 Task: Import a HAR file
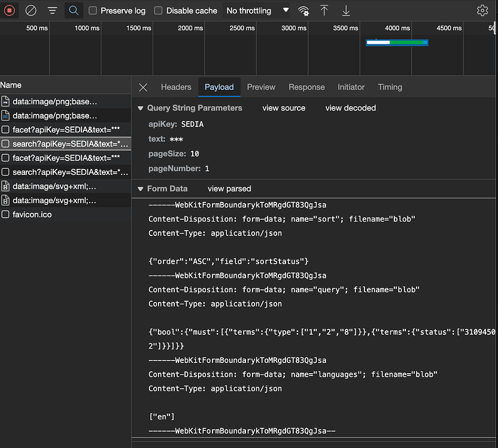click(x=324, y=10)
